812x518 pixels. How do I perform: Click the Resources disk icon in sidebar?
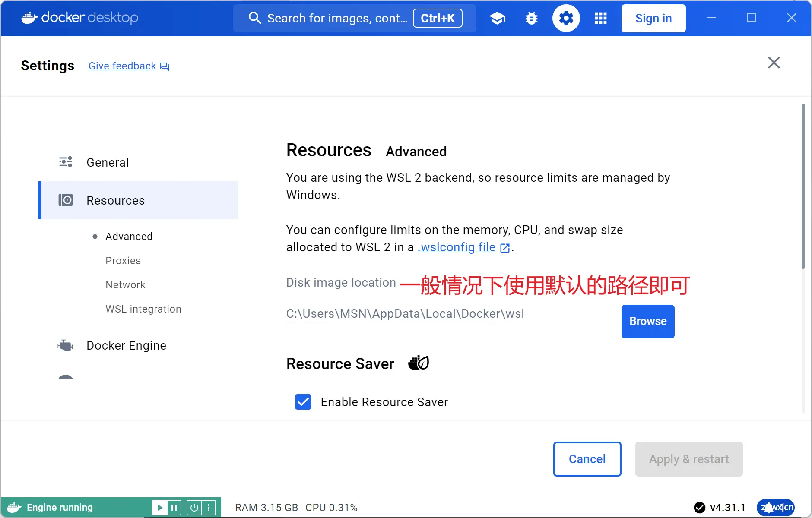coord(66,200)
